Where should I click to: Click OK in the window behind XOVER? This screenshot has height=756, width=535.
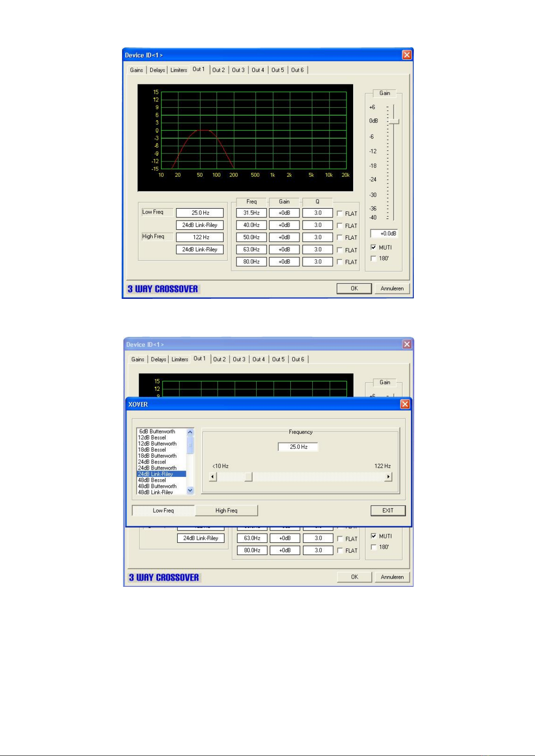click(355, 577)
